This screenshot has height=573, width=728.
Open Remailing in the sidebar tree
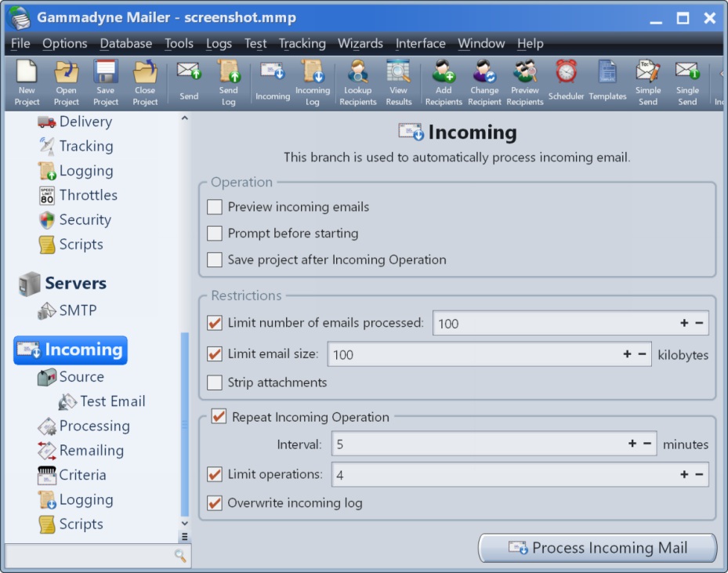click(x=81, y=451)
